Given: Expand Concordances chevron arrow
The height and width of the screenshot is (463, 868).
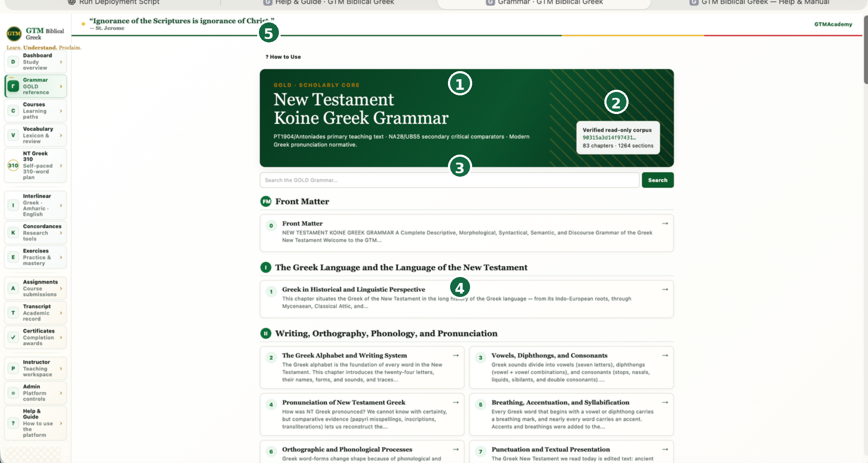Looking at the screenshot, I should point(61,233).
